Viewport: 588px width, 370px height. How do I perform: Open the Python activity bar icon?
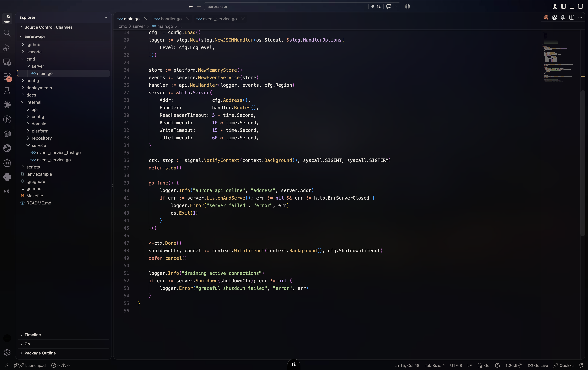click(7, 177)
